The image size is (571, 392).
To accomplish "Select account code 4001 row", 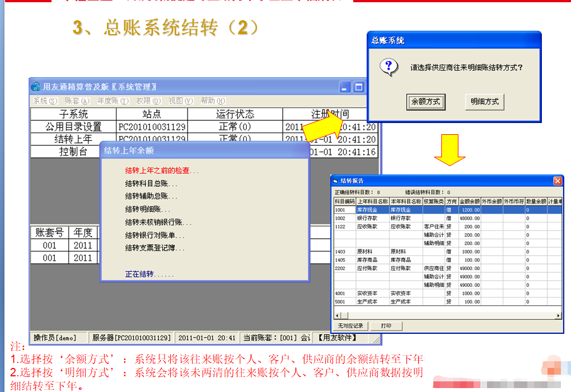I will [x=447, y=294].
